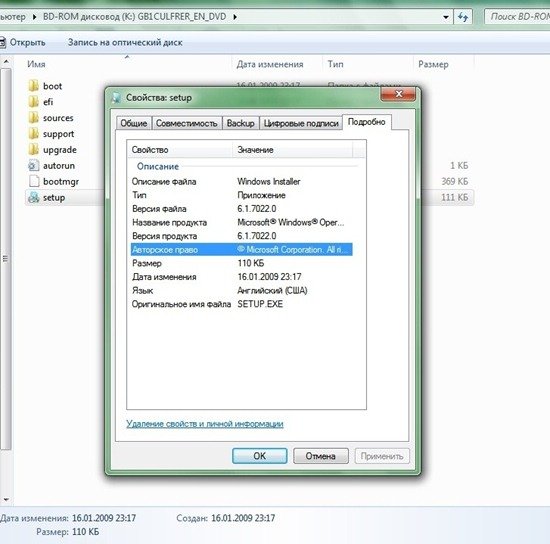Screen dimensions: 550x544
Task: Click the efi folder icon
Action: tap(33, 102)
